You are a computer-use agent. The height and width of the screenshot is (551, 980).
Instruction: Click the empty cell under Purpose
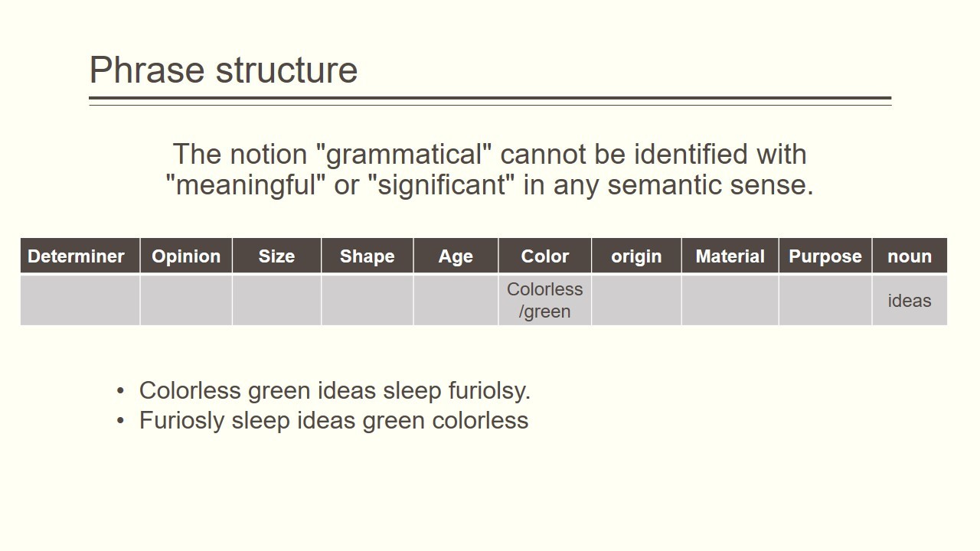click(x=825, y=300)
